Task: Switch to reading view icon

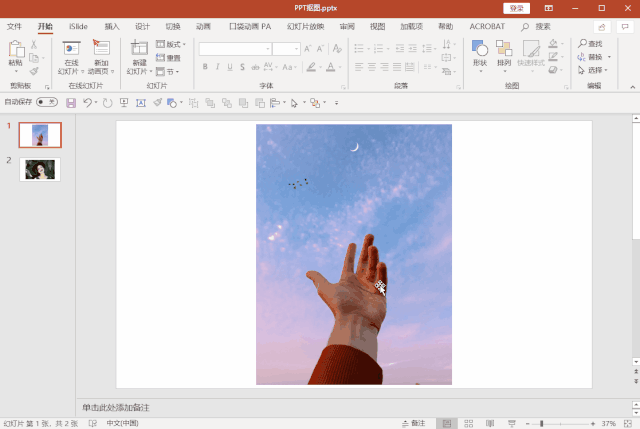Action: click(490, 423)
